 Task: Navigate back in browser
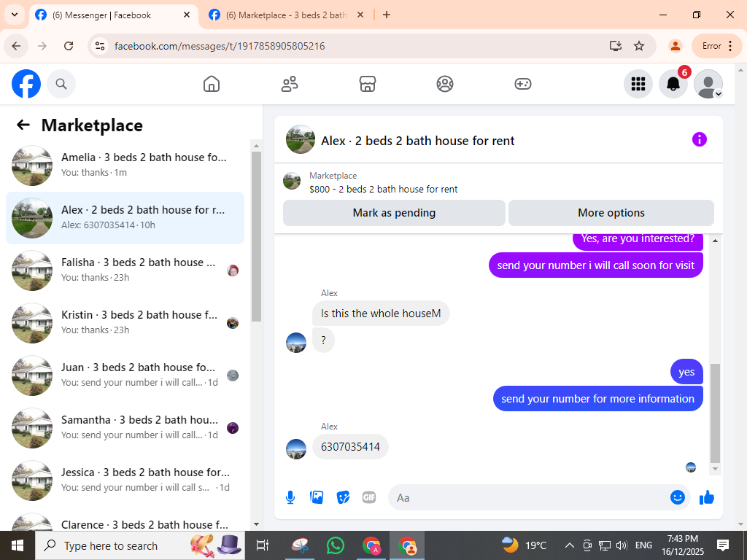pyautogui.click(x=16, y=46)
